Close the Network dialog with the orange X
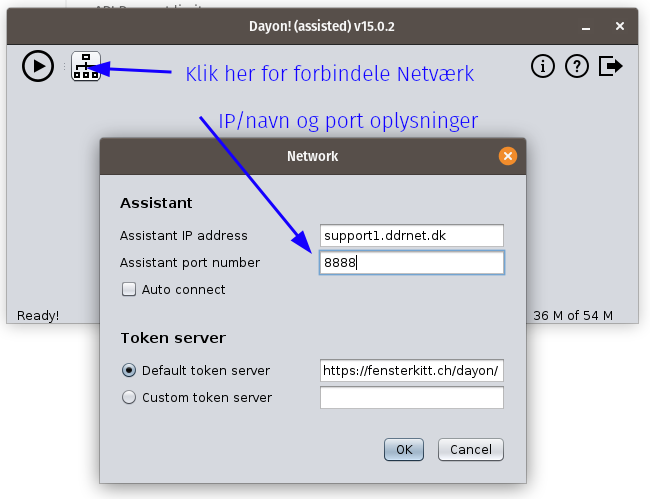Viewport: 650px width, 499px height. coord(508,156)
